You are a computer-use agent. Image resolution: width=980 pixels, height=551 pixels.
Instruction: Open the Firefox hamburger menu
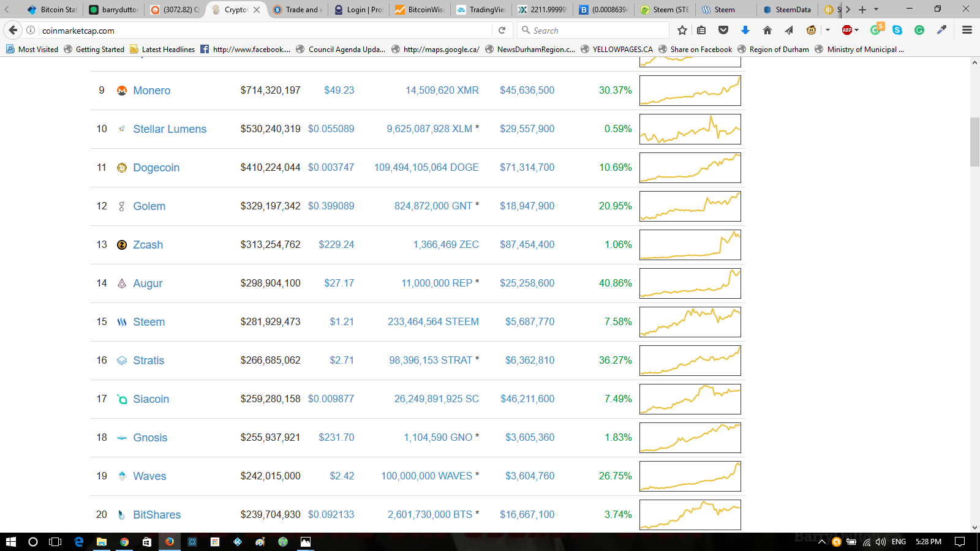pos(967,30)
